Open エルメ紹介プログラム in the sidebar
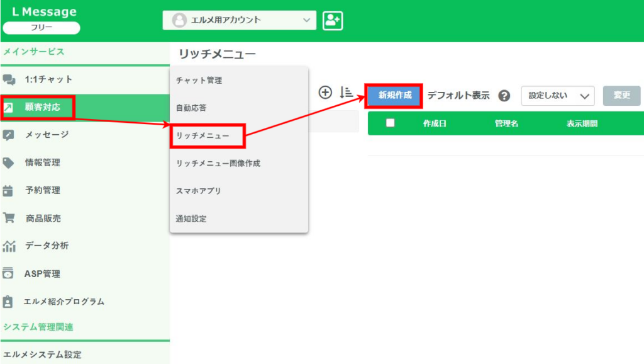The width and height of the screenshot is (644, 364). coord(64,302)
